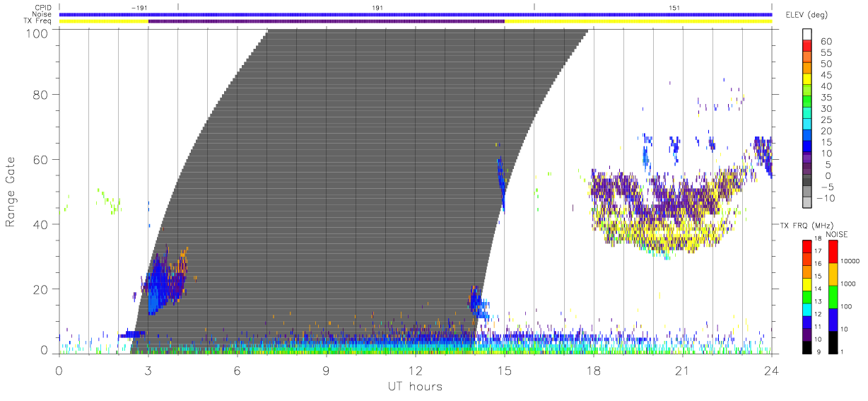Click the blue Noise strip above the plot
Viewport: 868px width, 401px height.
click(415, 14)
